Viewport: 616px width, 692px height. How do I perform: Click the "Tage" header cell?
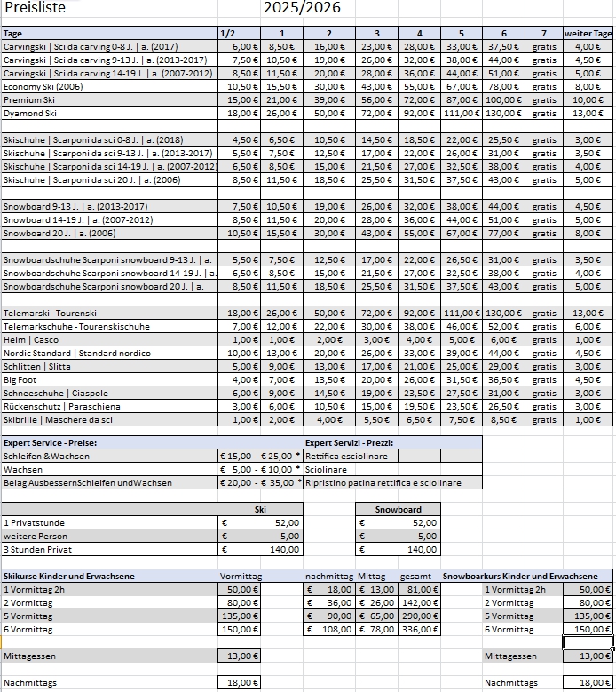point(12,33)
